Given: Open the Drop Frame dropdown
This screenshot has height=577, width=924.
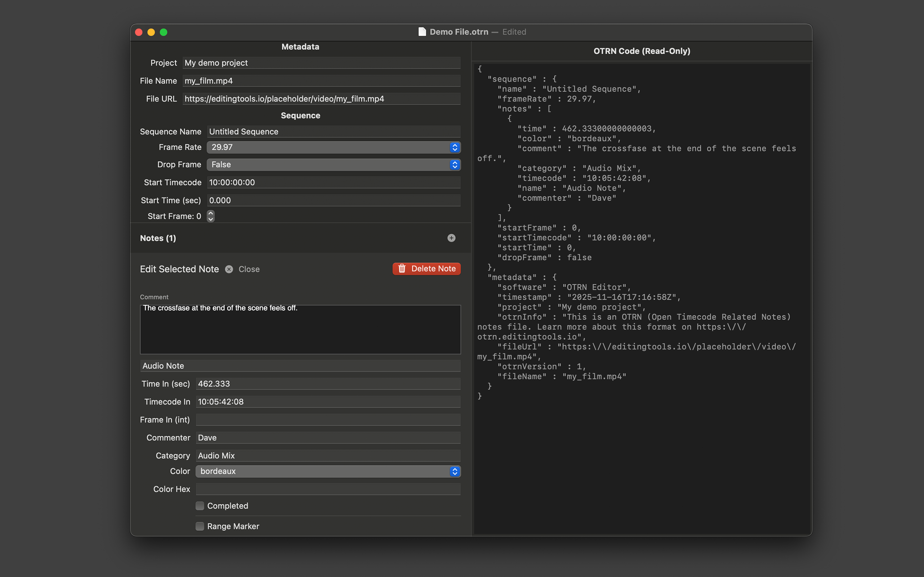Looking at the screenshot, I should click(334, 165).
